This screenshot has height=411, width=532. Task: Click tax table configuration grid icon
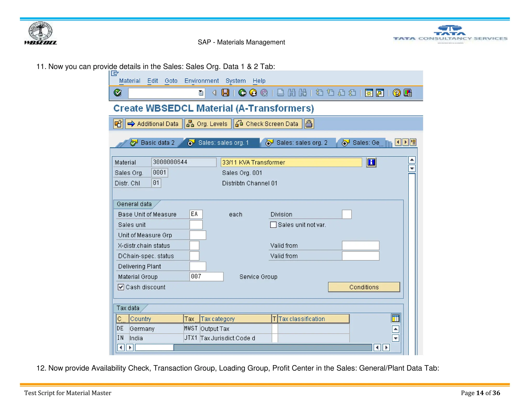(395, 318)
